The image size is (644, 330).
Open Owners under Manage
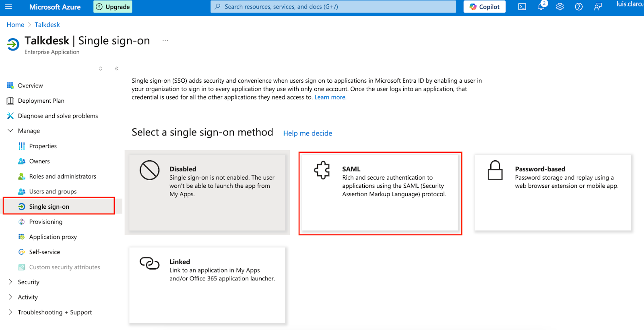[x=39, y=161]
